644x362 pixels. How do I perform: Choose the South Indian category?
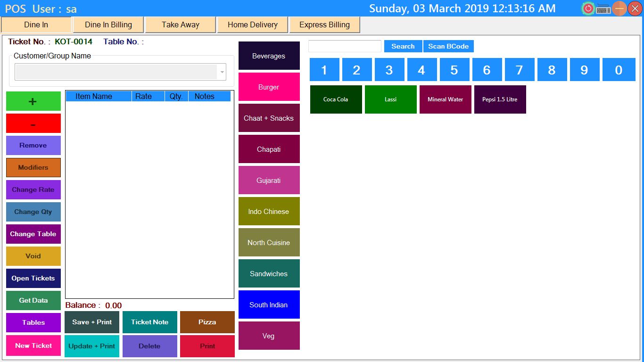[269, 305]
